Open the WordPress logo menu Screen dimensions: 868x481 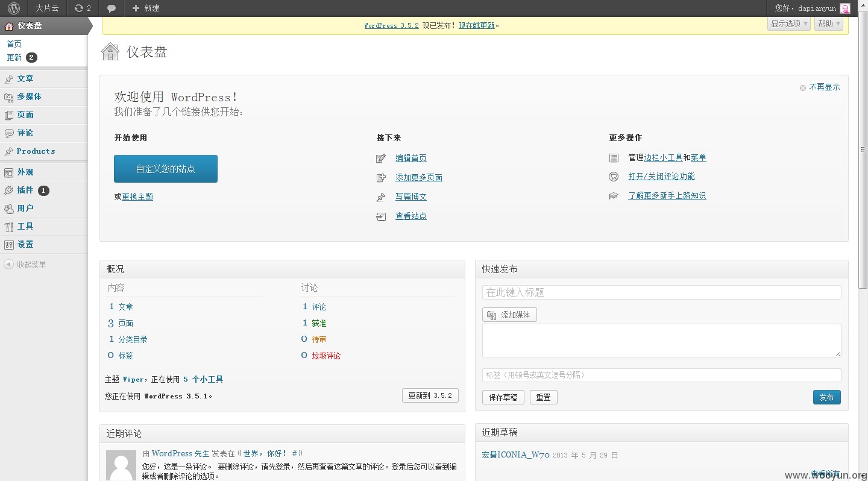tap(13, 8)
